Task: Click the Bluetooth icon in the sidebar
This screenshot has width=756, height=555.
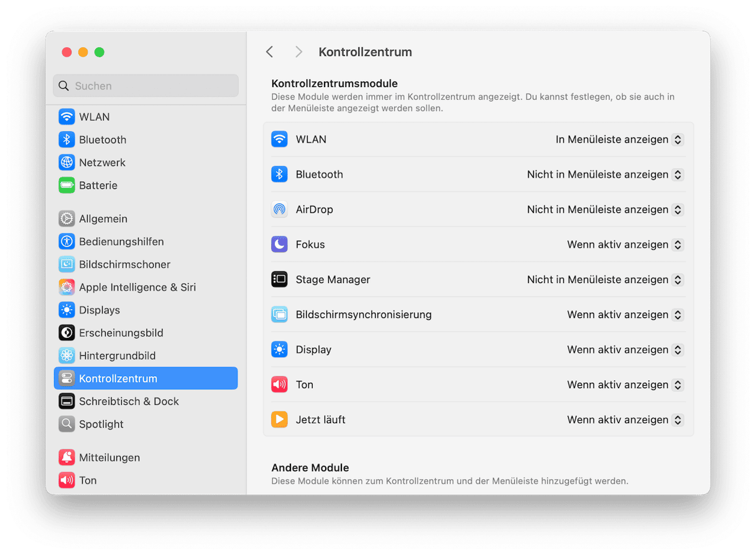Action: (x=67, y=140)
